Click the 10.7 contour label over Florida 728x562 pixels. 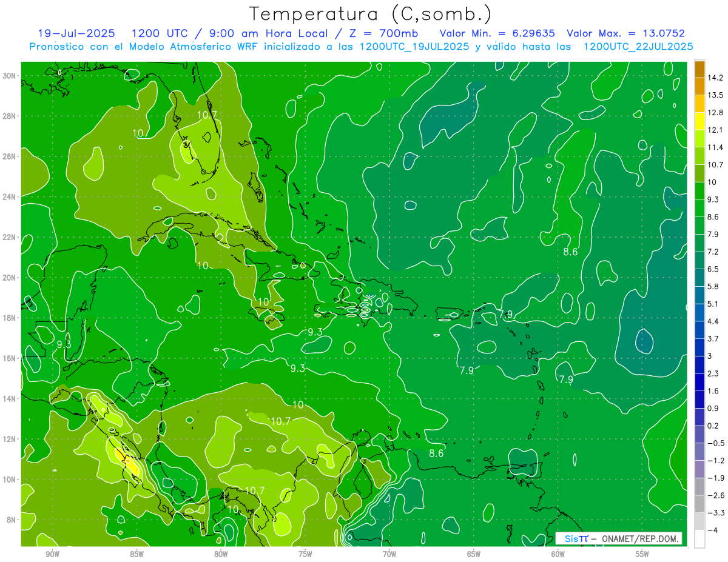207,114
